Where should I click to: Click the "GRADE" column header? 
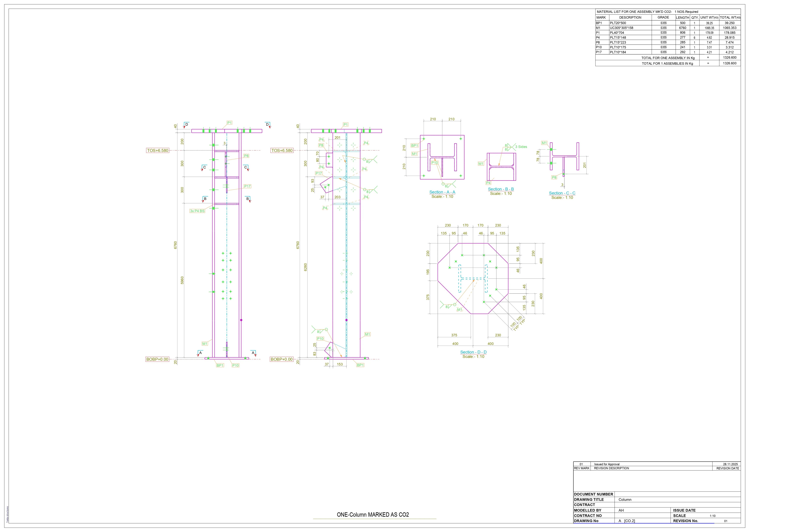(663, 17)
